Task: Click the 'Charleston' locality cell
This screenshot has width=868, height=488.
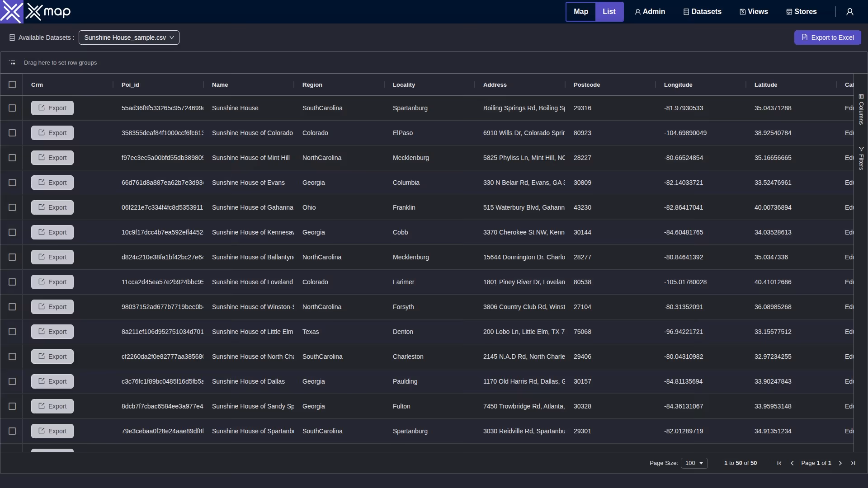Action: click(408, 357)
